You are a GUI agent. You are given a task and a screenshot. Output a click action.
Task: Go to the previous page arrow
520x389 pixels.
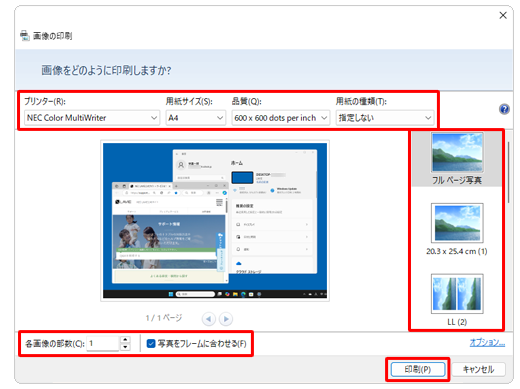click(x=209, y=319)
